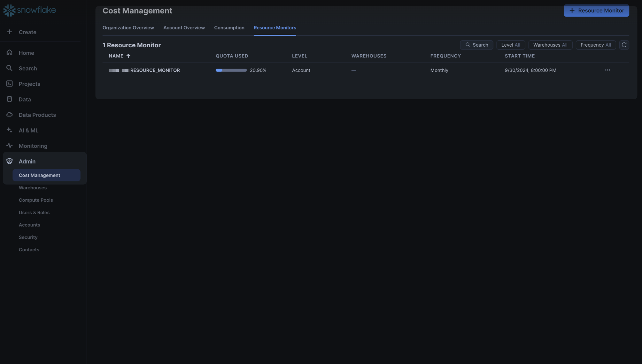The width and height of the screenshot is (642, 364).
Task: Switch to Organization Overview tab
Action: coord(128,28)
